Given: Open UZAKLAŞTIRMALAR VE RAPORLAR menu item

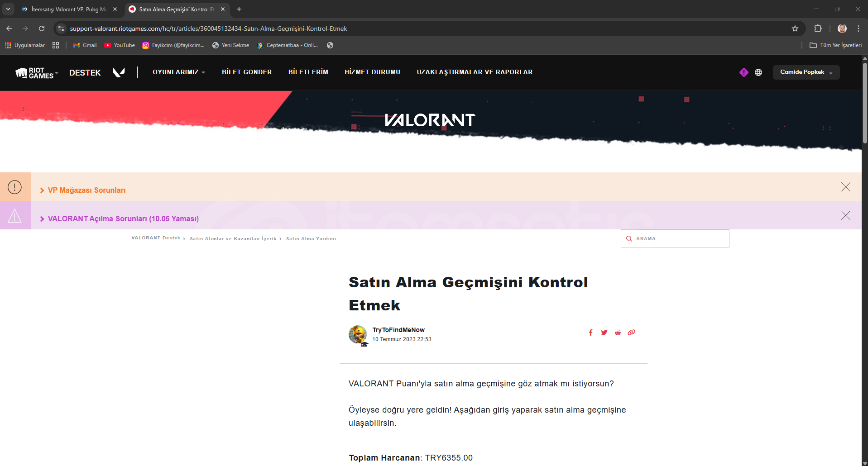Looking at the screenshot, I should (475, 72).
